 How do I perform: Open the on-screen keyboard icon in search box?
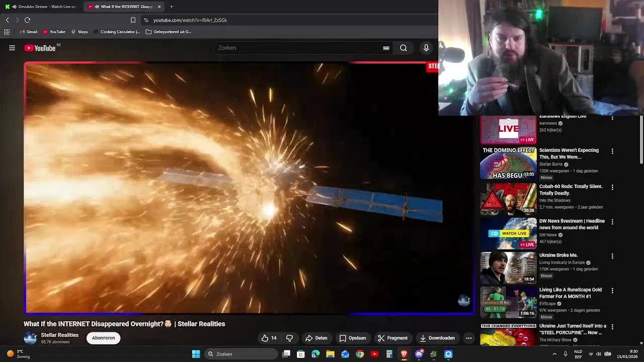[x=386, y=48]
